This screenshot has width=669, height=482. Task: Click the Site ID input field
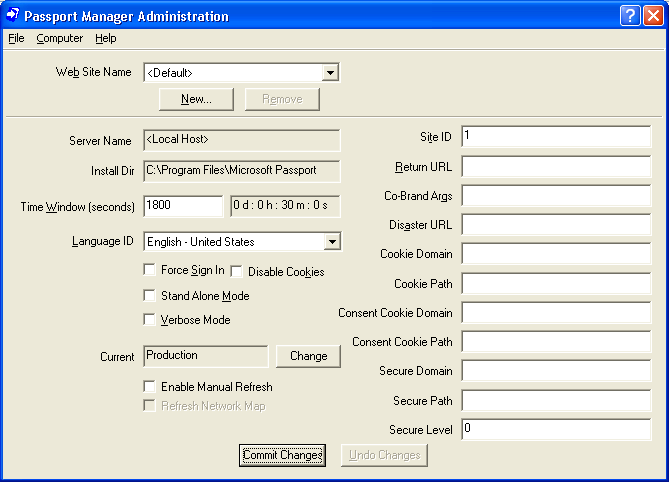tap(556, 136)
